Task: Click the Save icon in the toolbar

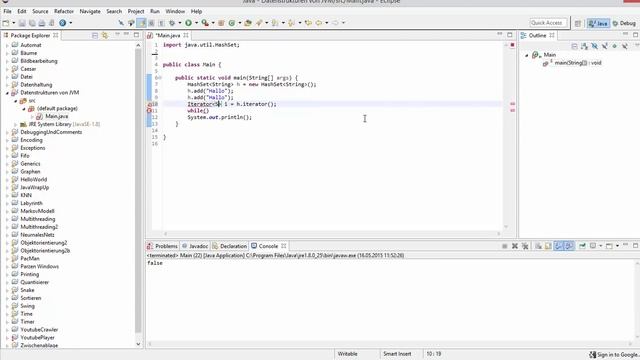Action: coord(22,23)
